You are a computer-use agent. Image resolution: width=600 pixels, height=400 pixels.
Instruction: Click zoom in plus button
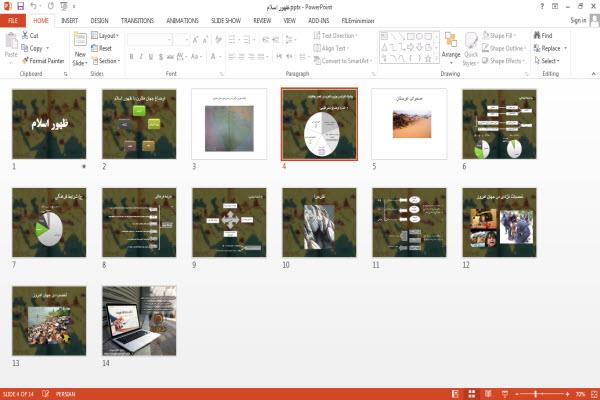tap(567, 394)
